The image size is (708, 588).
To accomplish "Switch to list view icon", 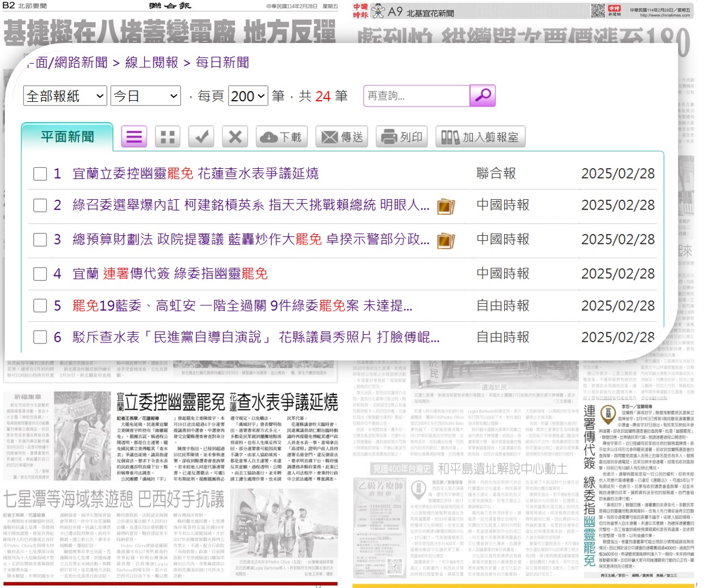I will click(x=135, y=137).
